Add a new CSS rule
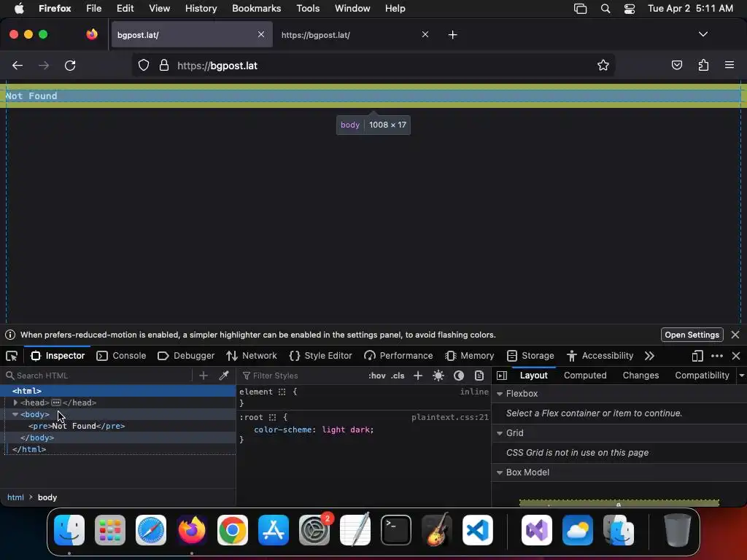 [418, 376]
